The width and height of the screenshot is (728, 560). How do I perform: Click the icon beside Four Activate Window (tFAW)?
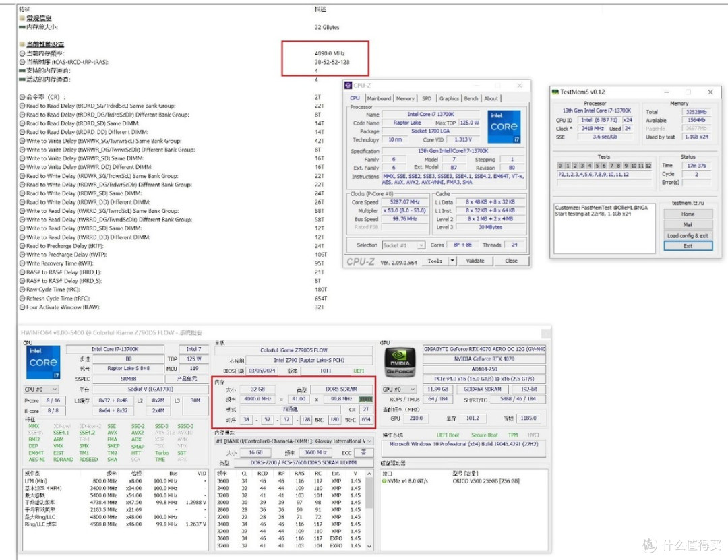22,307
